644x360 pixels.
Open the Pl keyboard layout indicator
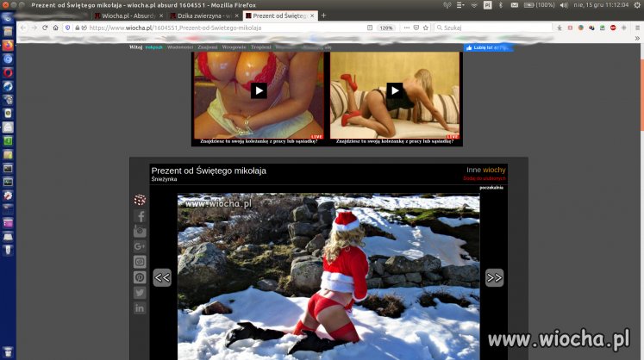(x=487, y=5)
